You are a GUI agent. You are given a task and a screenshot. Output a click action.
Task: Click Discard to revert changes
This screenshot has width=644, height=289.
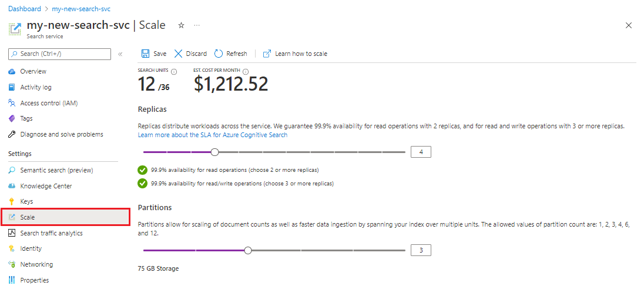coord(196,54)
